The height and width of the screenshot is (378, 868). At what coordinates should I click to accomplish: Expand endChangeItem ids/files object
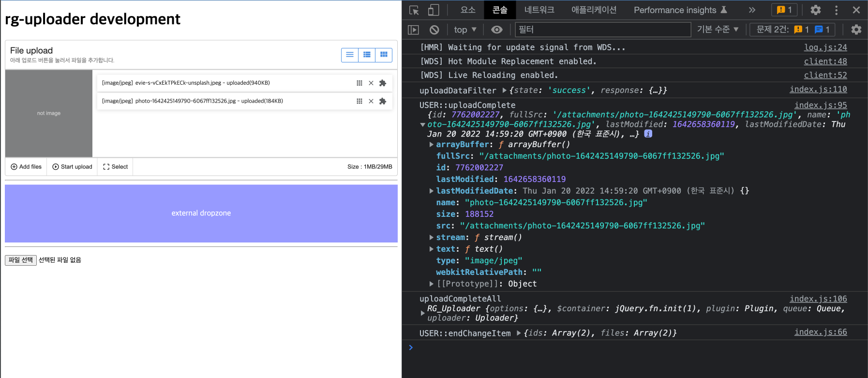click(519, 333)
